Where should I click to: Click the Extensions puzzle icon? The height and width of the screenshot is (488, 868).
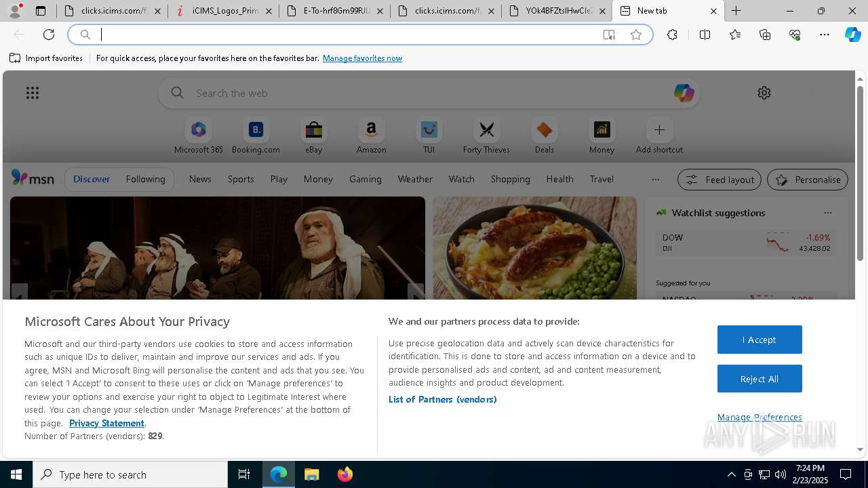coord(672,35)
